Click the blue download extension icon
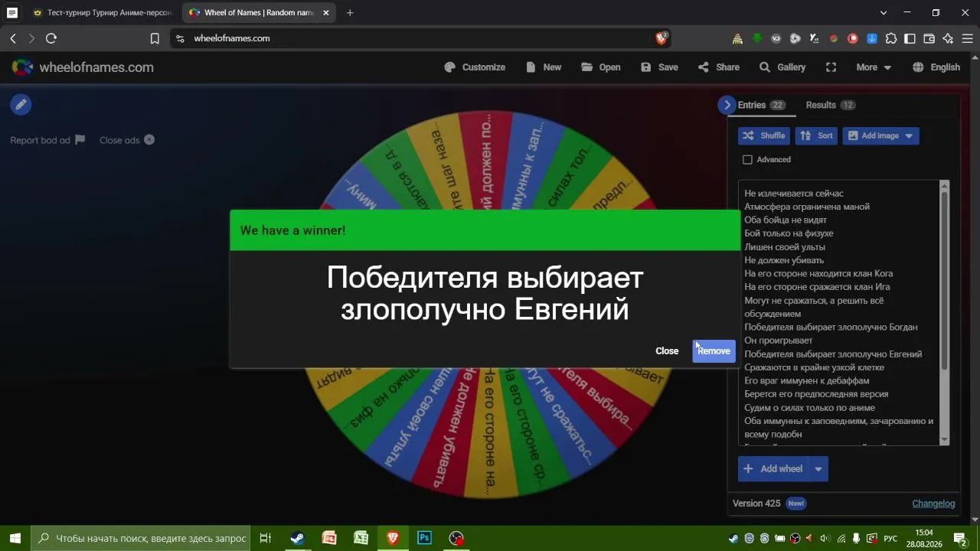The height and width of the screenshot is (551, 980). (x=872, y=38)
